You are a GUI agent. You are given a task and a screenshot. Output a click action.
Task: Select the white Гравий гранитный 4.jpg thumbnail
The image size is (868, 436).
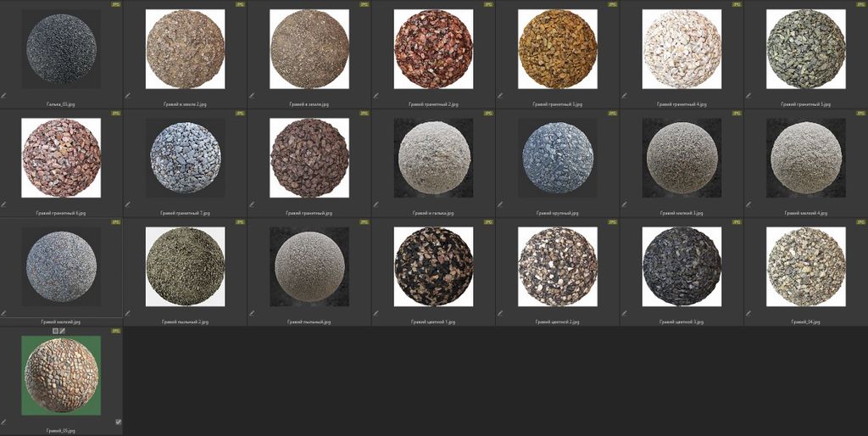[682, 49]
